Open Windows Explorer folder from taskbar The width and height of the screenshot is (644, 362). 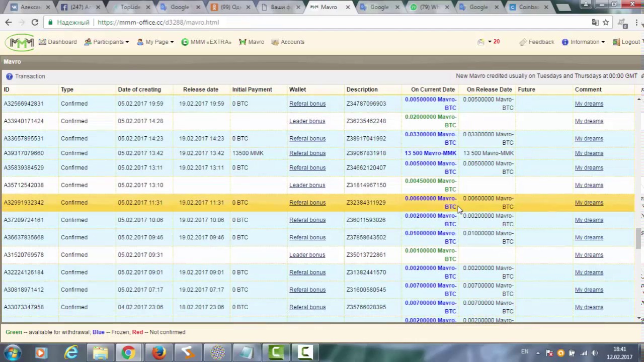[100, 352]
